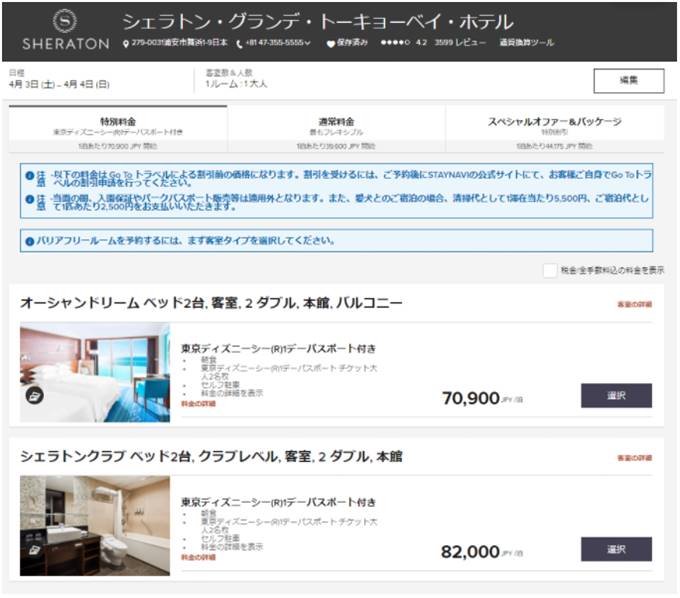Select the 特別料金 rate tab
Viewport: 680px width, 598px height.
pos(118,129)
